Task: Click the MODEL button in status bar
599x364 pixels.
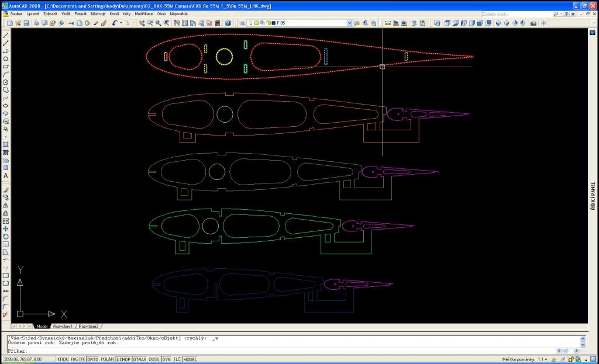Action: (190, 359)
